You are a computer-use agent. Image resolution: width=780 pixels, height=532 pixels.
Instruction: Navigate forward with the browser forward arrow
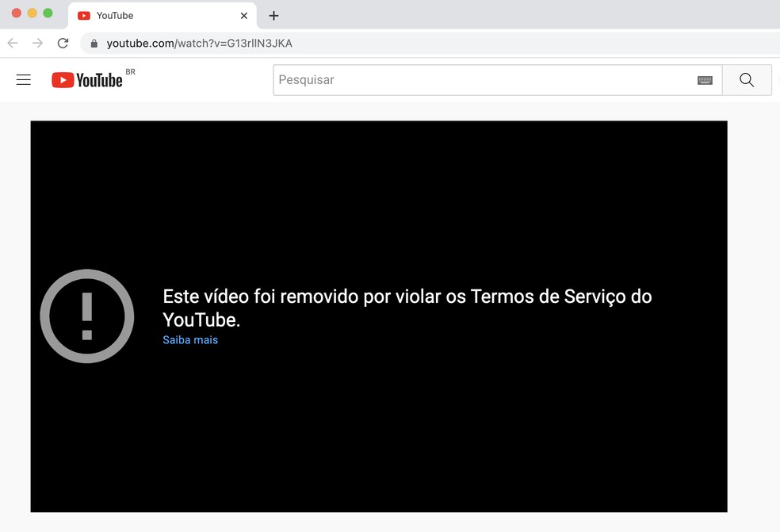37,43
